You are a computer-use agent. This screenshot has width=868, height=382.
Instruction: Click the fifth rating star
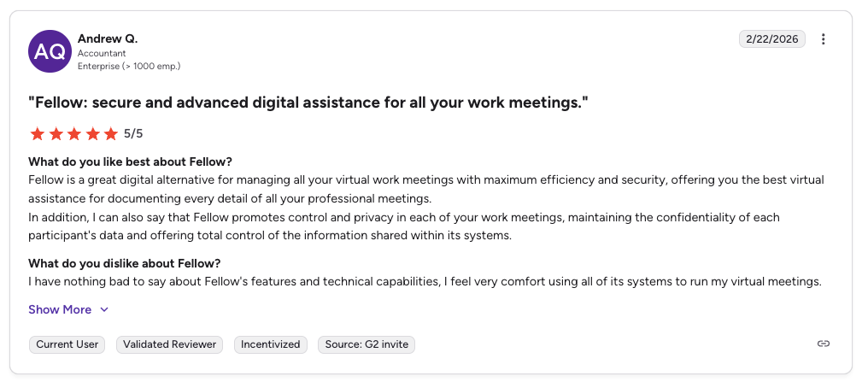pos(111,133)
